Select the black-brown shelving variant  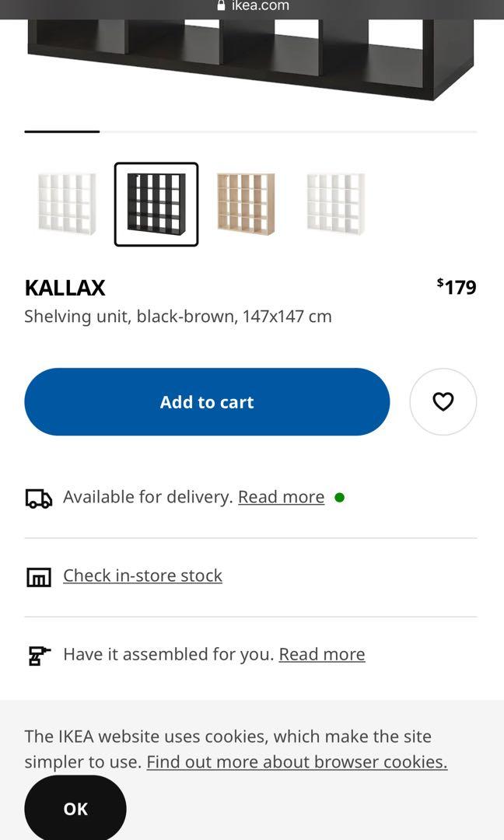[156, 204]
